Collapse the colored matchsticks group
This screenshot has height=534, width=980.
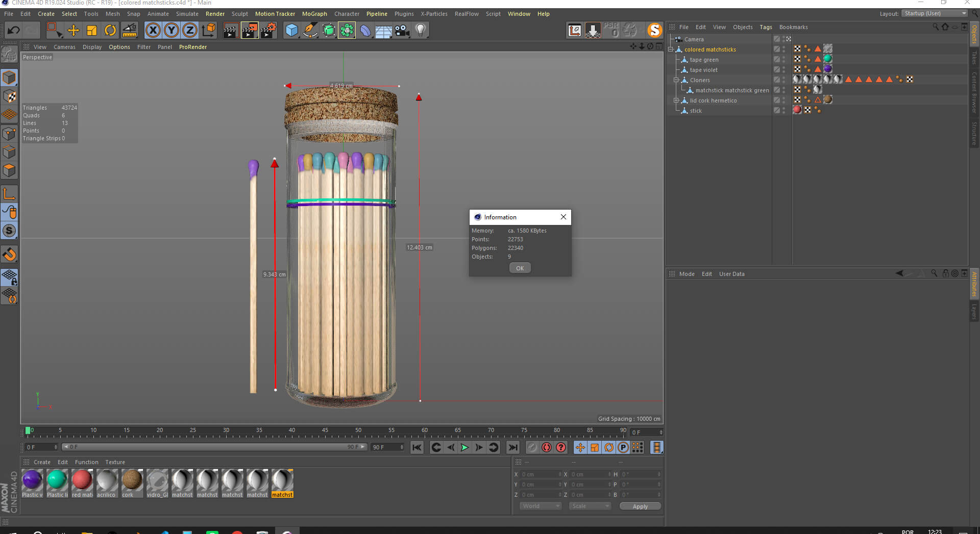(671, 49)
